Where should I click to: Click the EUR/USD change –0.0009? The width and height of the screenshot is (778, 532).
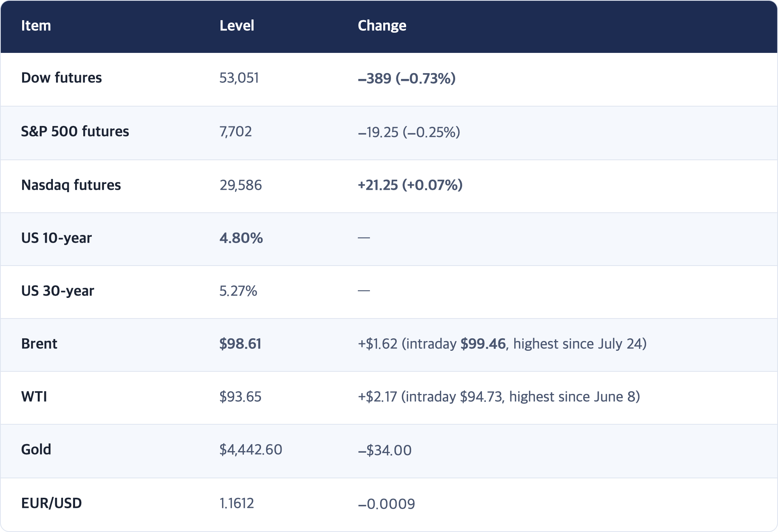tap(386, 504)
